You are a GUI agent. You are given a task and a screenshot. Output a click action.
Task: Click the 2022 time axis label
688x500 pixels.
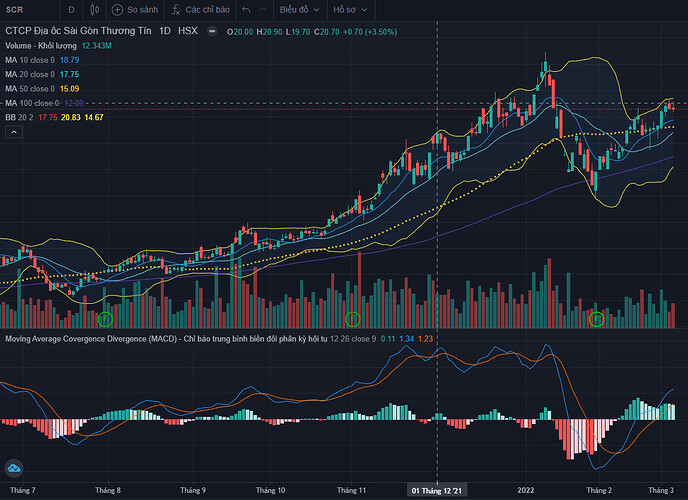click(x=526, y=490)
